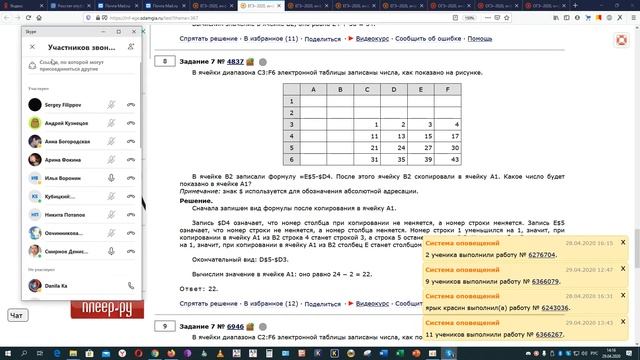Remove Андрей Кузнецов from the call
The image size is (640, 360).
tap(131, 123)
